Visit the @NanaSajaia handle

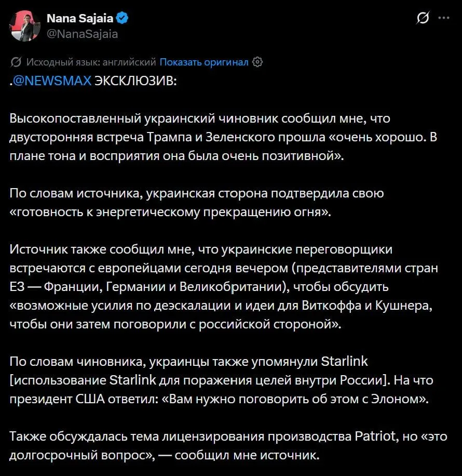[82, 34]
